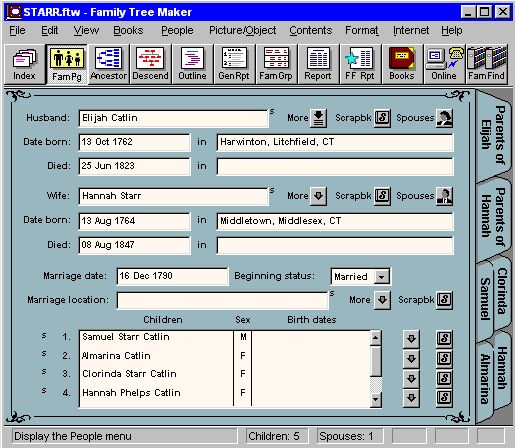Open the FF Rpt FamilyFinder report icon
The image size is (515, 448).
pos(360,64)
